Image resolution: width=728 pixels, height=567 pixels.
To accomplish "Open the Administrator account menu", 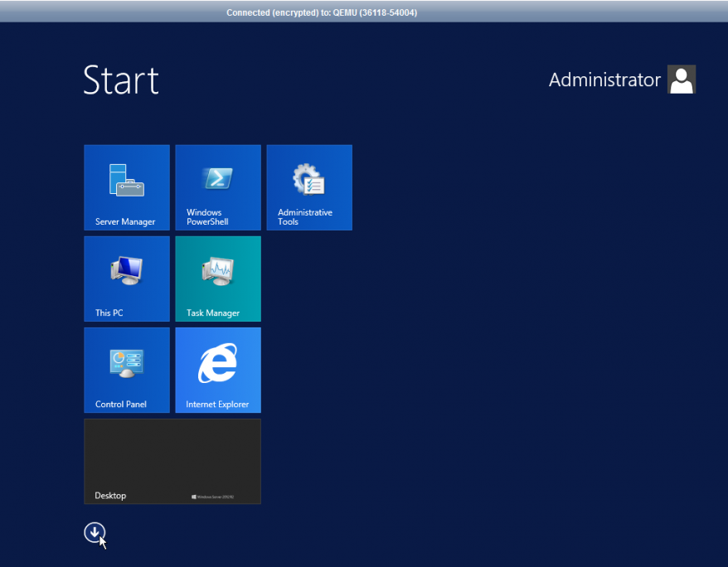I will pos(622,80).
